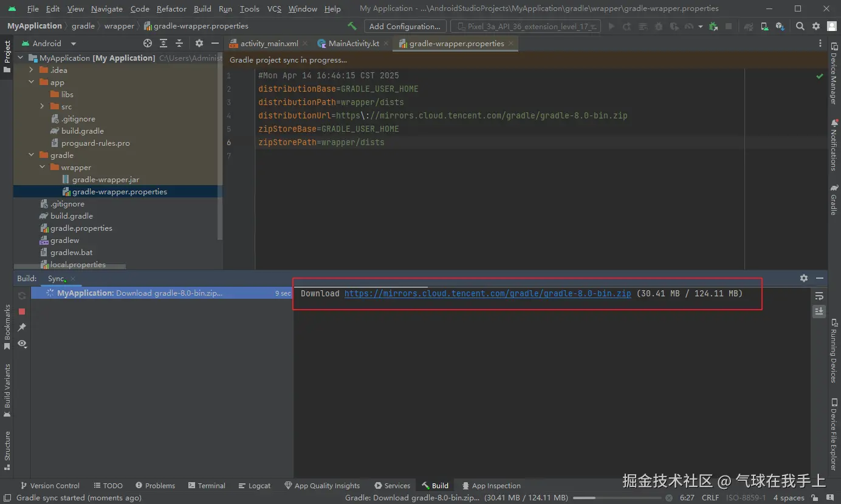The image size is (841, 504).
Task: Click the Collapse All icon in Project panel
Action: 179,43
